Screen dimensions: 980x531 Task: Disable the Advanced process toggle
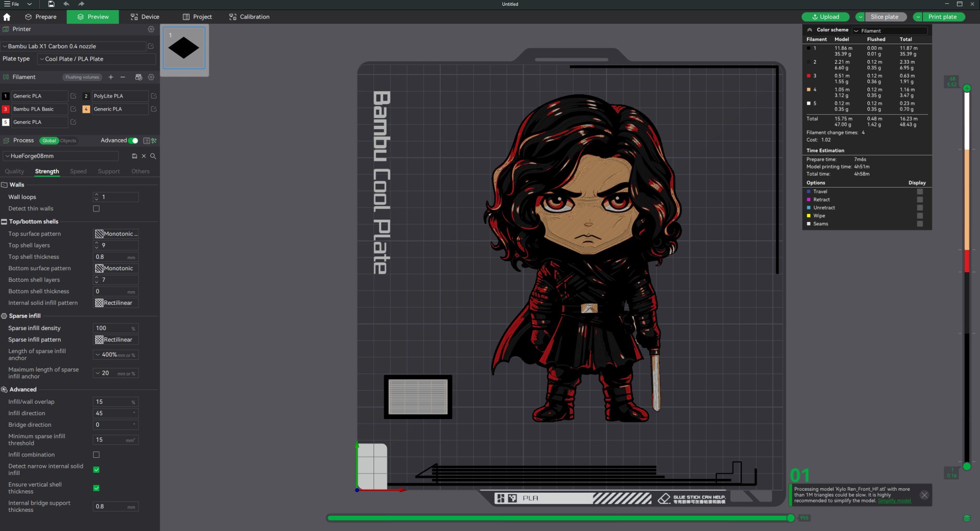coord(134,140)
